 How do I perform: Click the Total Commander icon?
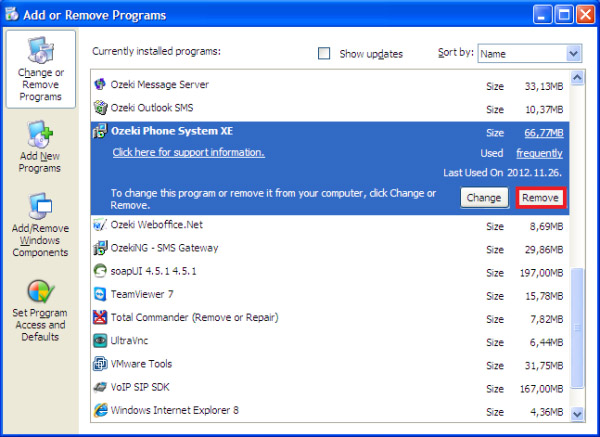[x=100, y=318]
